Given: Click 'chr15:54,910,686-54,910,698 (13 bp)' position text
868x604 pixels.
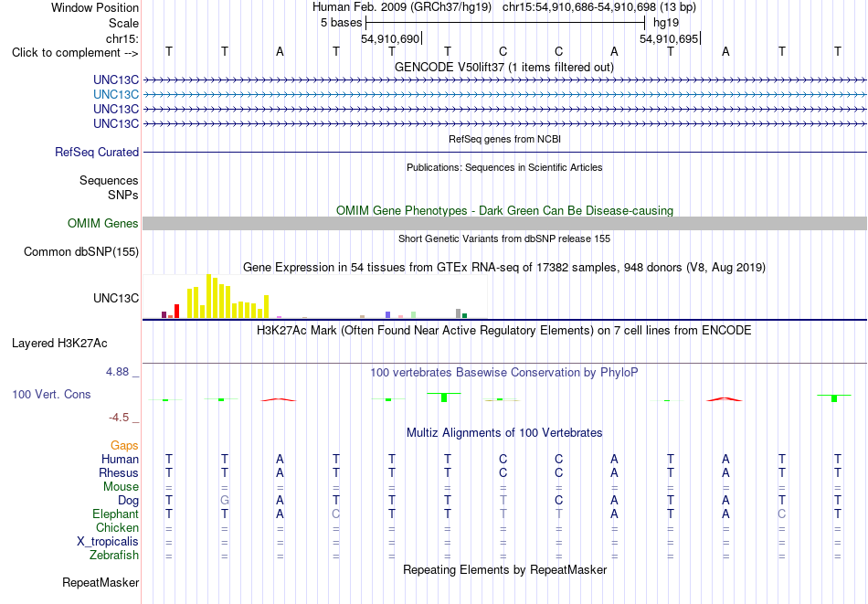Looking at the screenshot, I should click(x=599, y=7).
